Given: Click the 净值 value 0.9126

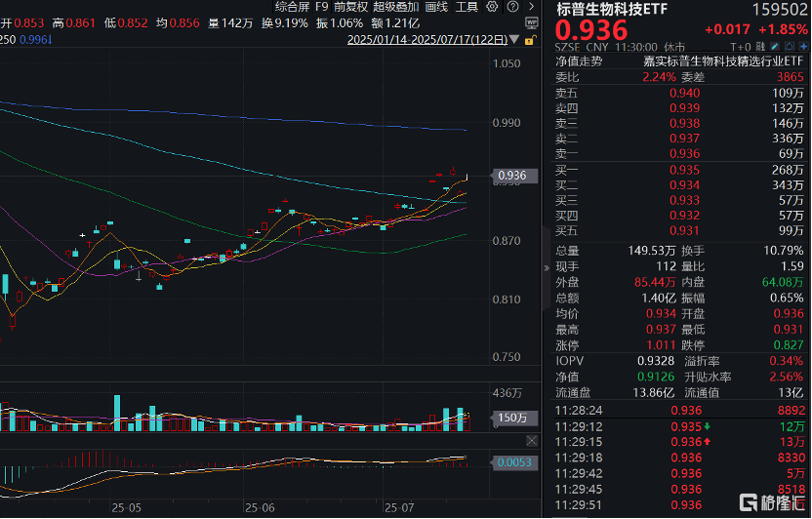Looking at the screenshot, I should pyautogui.click(x=656, y=377).
